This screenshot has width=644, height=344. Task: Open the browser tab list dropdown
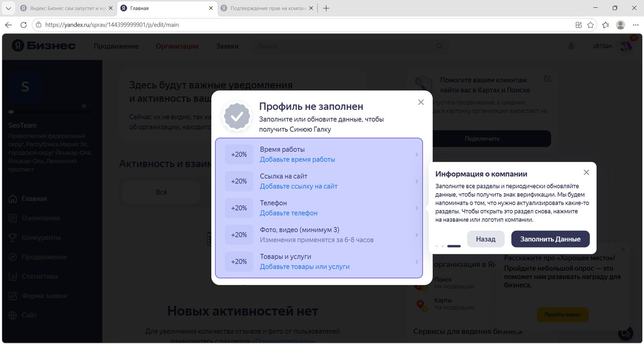pos(8,8)
